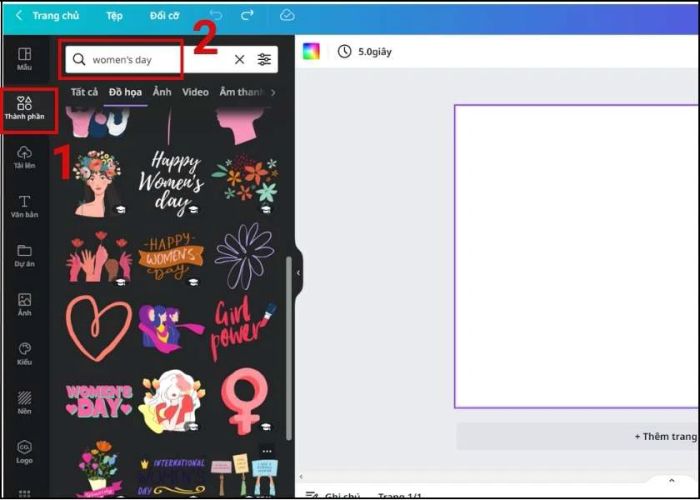
Task: Switch to the Video tab
Action: [x=195, y=92]
